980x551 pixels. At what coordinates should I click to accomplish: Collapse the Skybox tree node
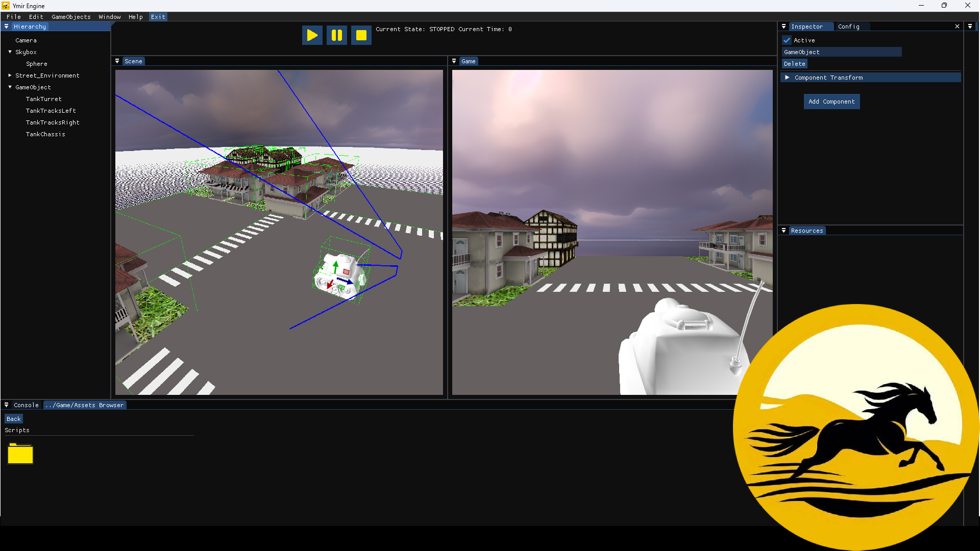pyautogui.click(x=10, y=52)
